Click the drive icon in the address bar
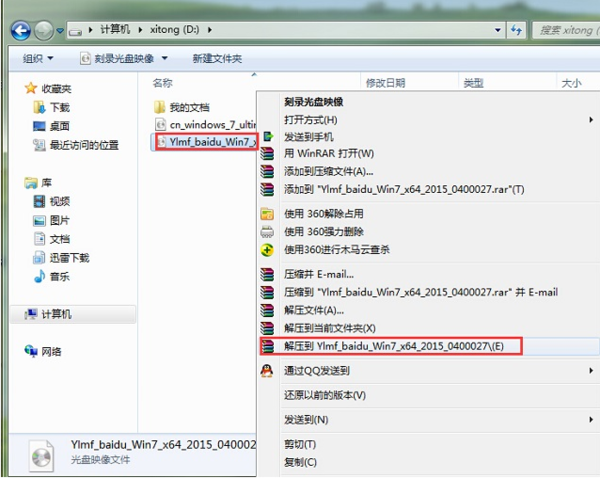This screenshot has width=600, height=478. (75, 31)
